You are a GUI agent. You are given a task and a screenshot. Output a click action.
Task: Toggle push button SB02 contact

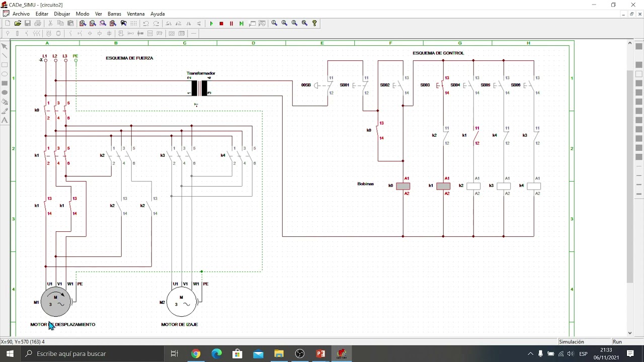(x=400, y=85)
